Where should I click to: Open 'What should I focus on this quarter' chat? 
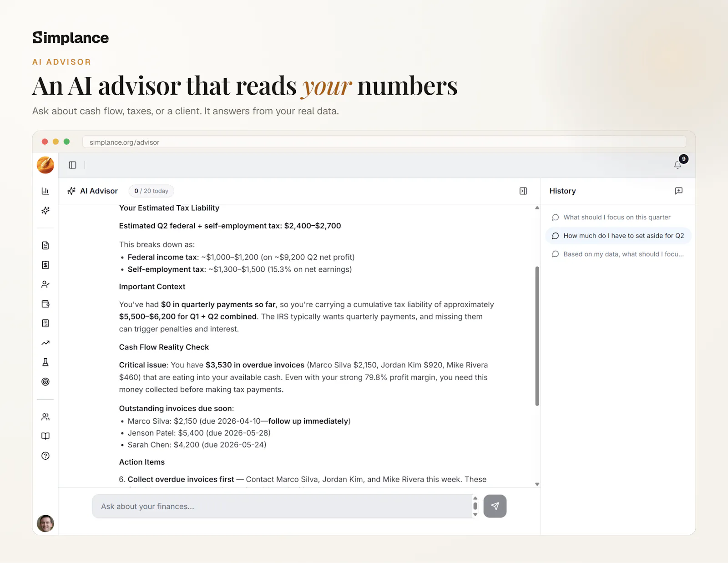[618, 217]
